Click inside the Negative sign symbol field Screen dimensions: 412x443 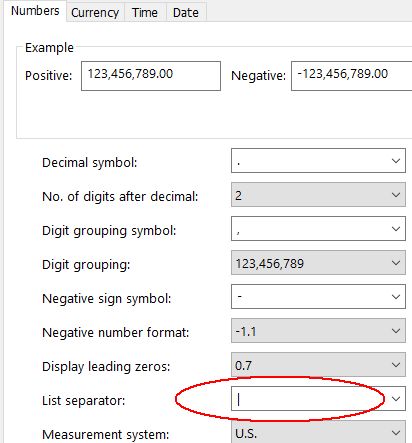pos(309,297)
